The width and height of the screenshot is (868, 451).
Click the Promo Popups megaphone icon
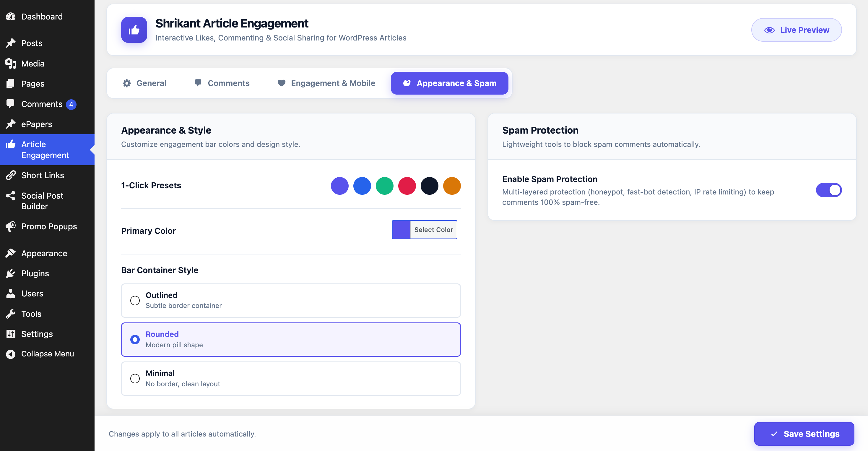click(x=11, y=226)
